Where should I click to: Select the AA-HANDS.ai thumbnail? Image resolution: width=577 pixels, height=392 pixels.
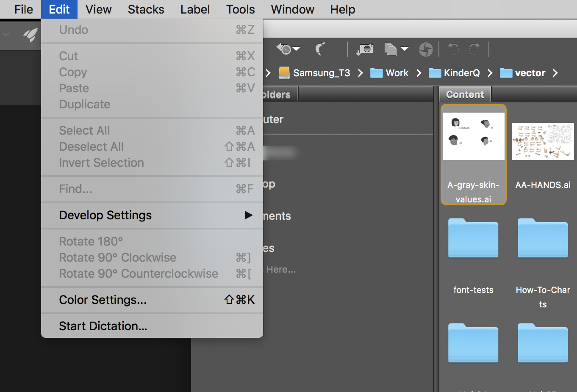click(543, 141)
